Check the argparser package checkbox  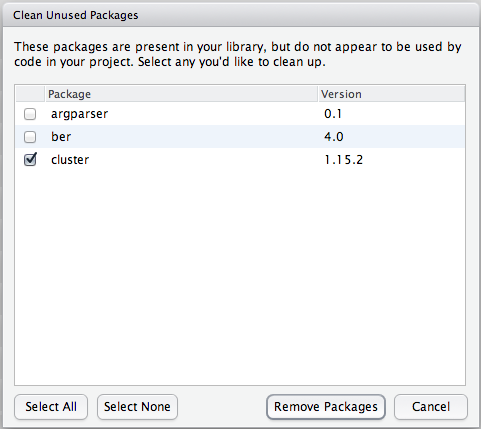click(x=30, y=114)
